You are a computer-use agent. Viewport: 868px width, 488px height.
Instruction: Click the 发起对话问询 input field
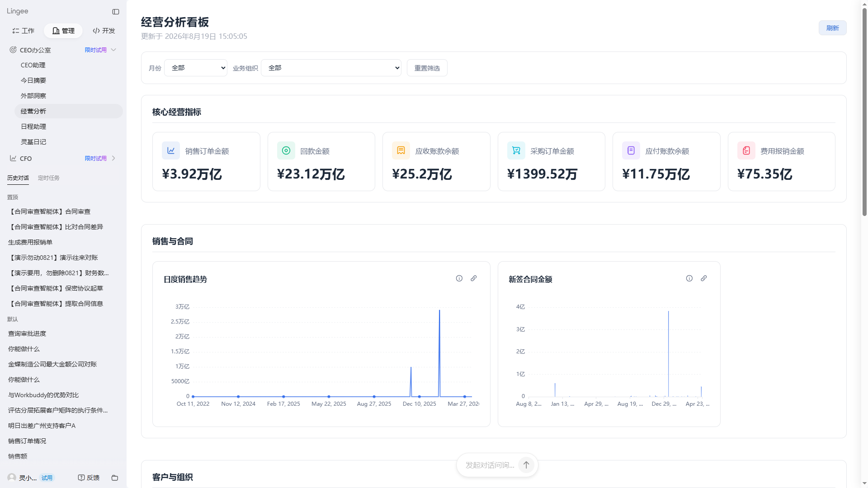490,465
